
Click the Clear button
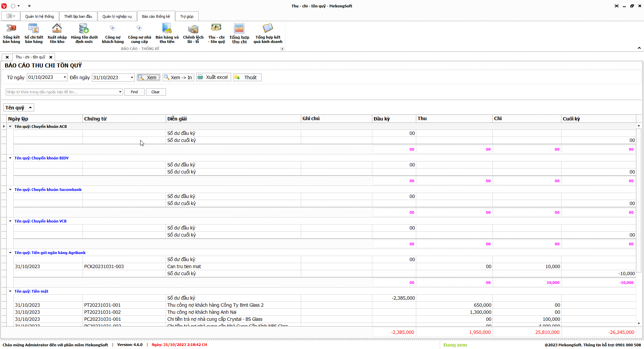point(156,92)
